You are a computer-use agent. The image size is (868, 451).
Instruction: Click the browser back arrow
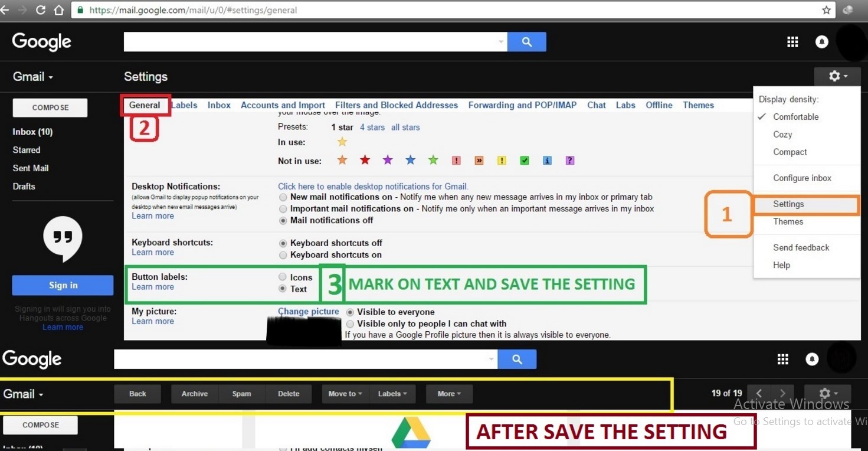click(x=4, y=10)
